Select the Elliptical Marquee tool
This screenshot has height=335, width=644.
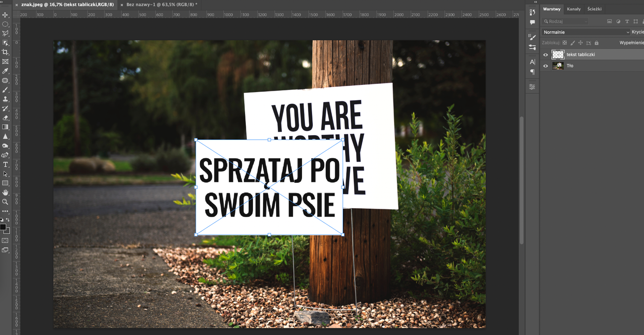pos(5,24)
